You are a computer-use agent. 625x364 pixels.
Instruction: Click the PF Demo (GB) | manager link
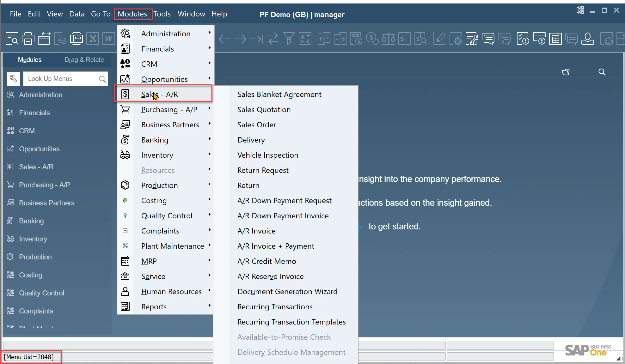[x=302, y=15]
